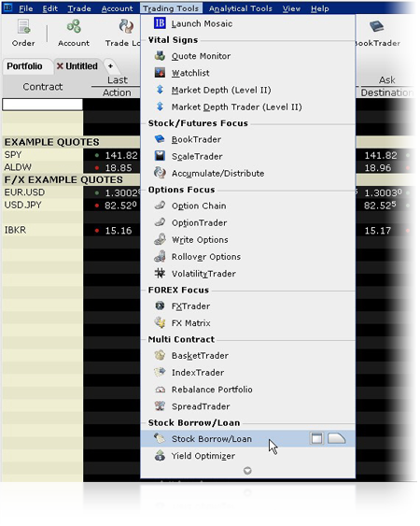
Task: Click the IndexTrader icon
Action: click(x=160, y=372)
